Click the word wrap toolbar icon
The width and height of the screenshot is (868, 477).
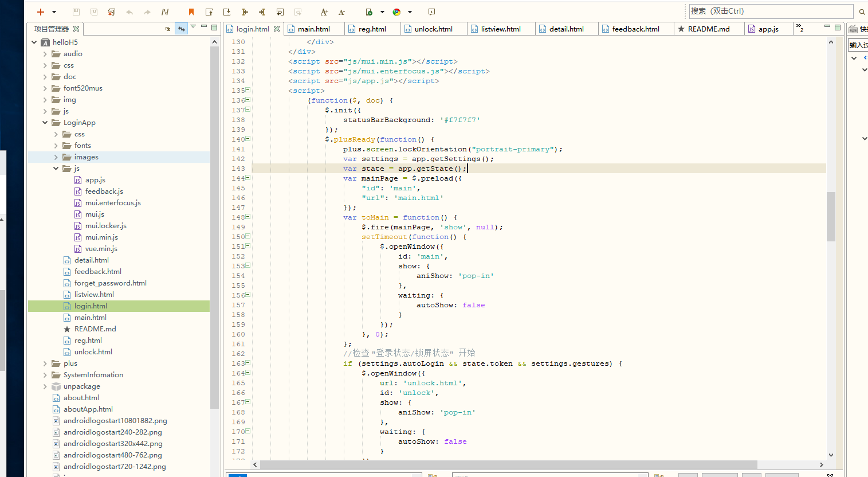pyautogui.click(x=280, y=12)
